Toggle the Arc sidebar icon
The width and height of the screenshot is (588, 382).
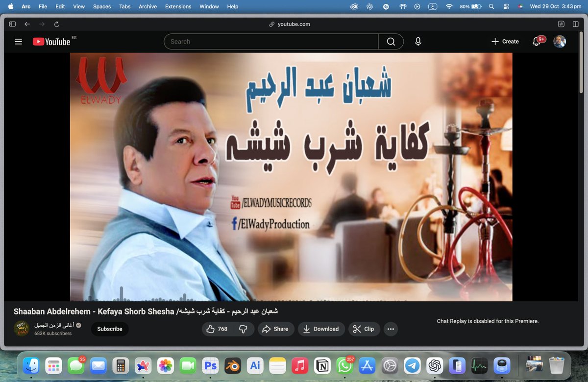point(12,24)
